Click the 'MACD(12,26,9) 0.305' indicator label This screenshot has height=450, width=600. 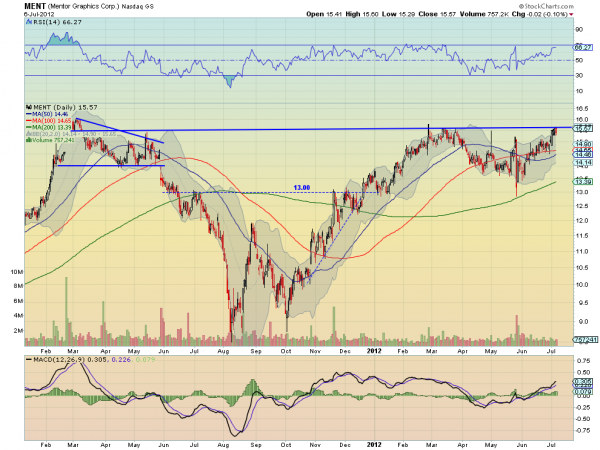pos(69,360)
